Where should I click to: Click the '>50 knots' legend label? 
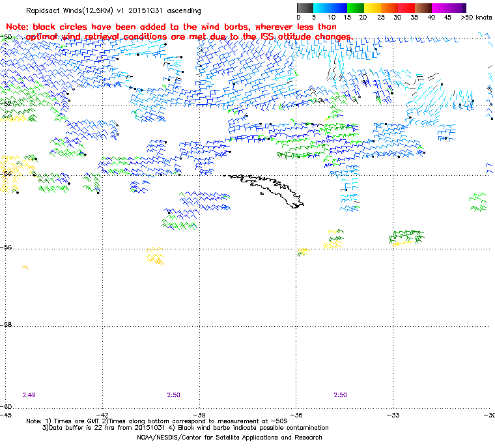[x=476, y=18]
